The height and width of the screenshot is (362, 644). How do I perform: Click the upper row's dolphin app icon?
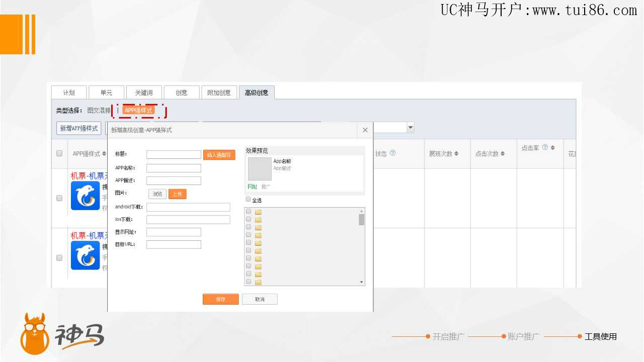[85, 196]
